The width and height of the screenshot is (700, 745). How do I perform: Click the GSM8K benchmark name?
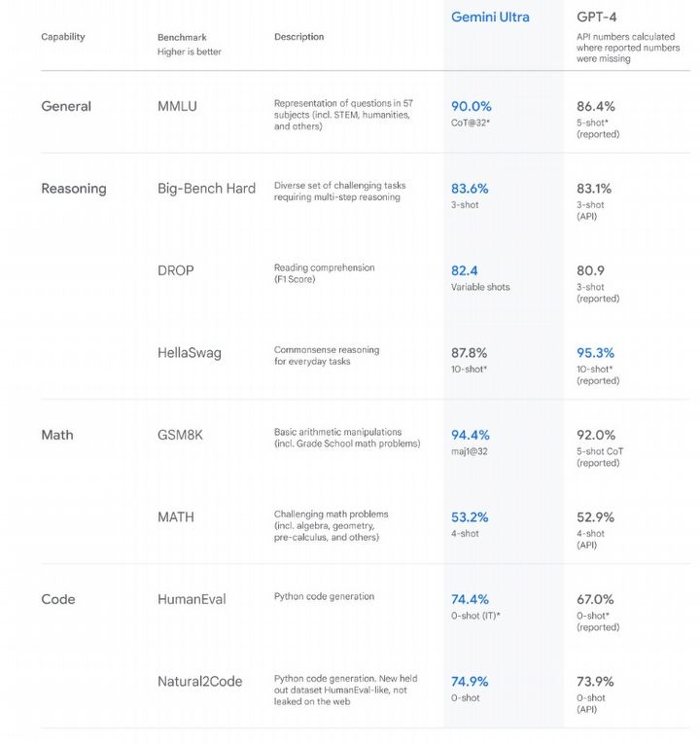pyautogui.click(x=182, y=435)
